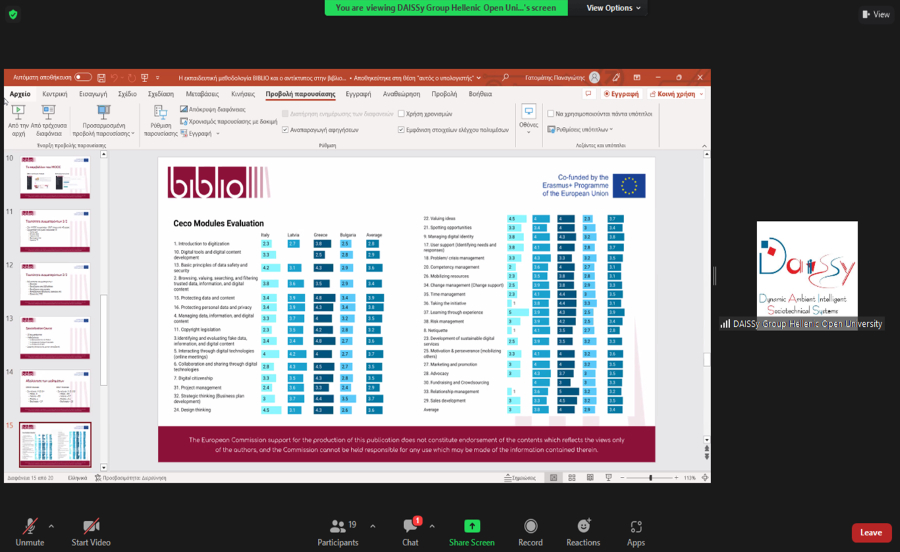Select slide 13 thumbnail in the panel
The height and width of the screenshot is (552, 900).
point(55,338)
